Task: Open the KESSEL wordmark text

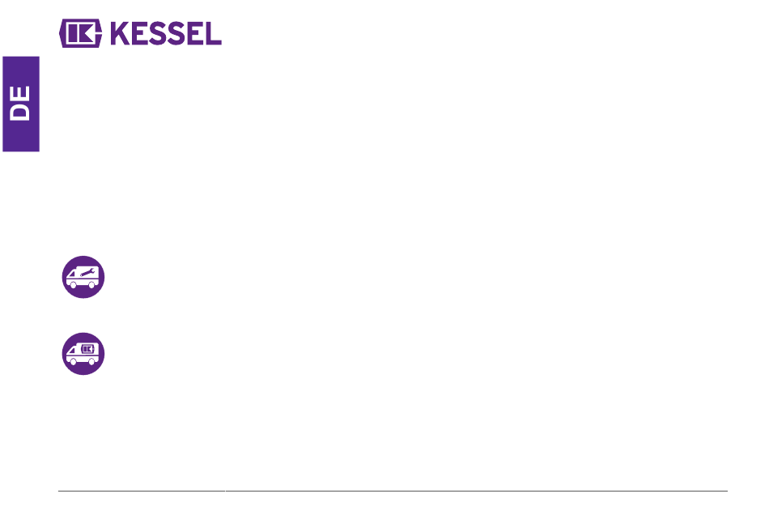Action: (166, 33)
